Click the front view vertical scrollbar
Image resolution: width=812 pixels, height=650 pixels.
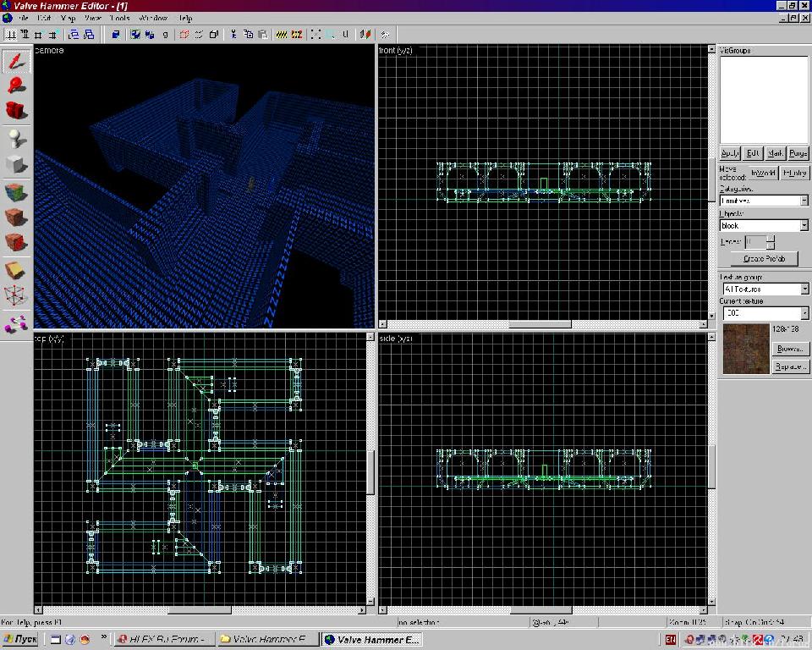pos(711,183)
